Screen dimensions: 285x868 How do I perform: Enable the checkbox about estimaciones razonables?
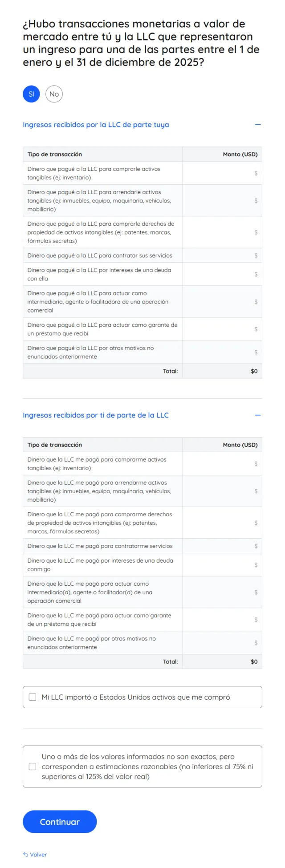coord(32,767)
